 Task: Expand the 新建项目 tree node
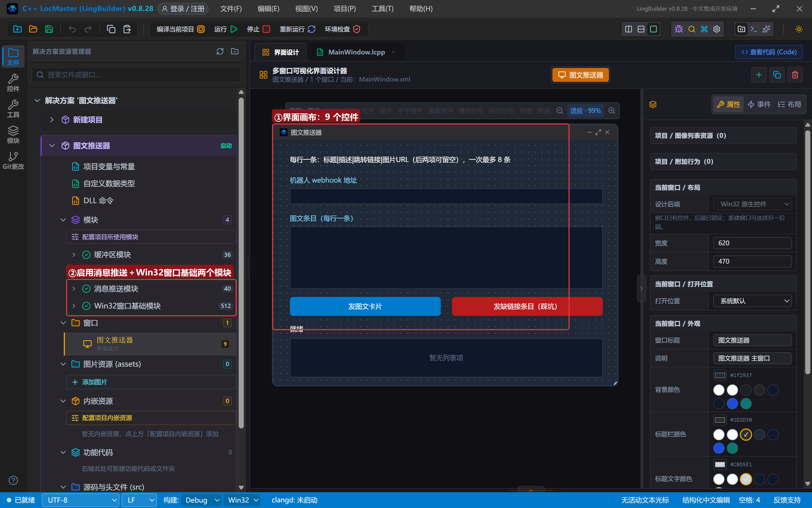point(52,120)
